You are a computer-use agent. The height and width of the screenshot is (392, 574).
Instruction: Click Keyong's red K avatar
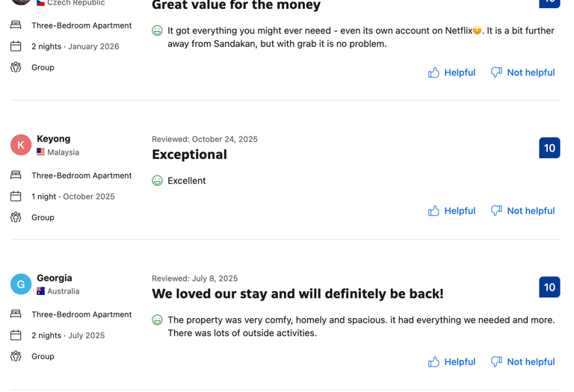pos(21,145)
